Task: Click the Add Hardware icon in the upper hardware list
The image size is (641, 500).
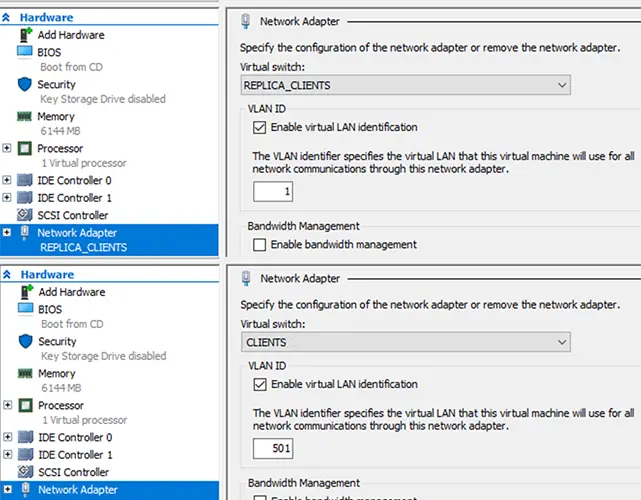Action: 25,35
